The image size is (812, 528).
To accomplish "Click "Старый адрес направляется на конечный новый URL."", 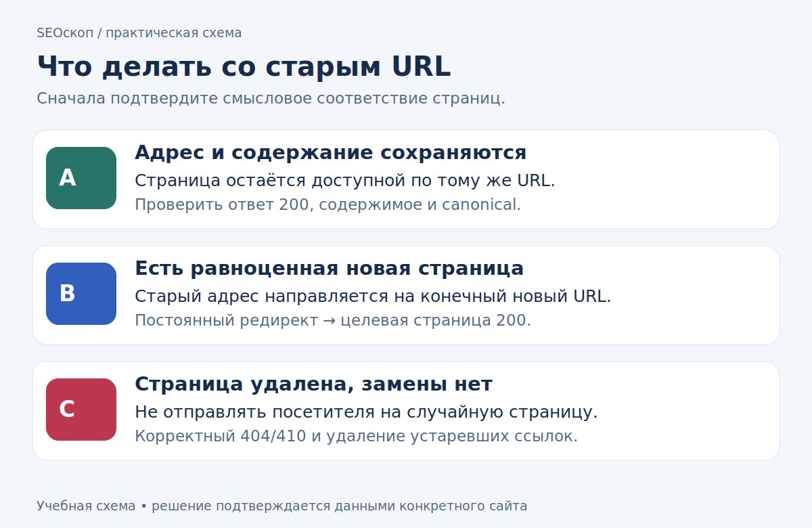I will point(373,296).
